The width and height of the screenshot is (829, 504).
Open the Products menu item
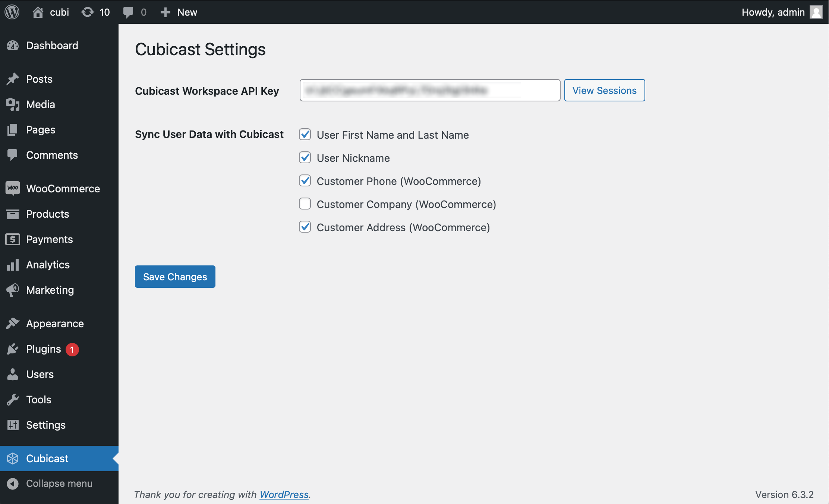59,214
